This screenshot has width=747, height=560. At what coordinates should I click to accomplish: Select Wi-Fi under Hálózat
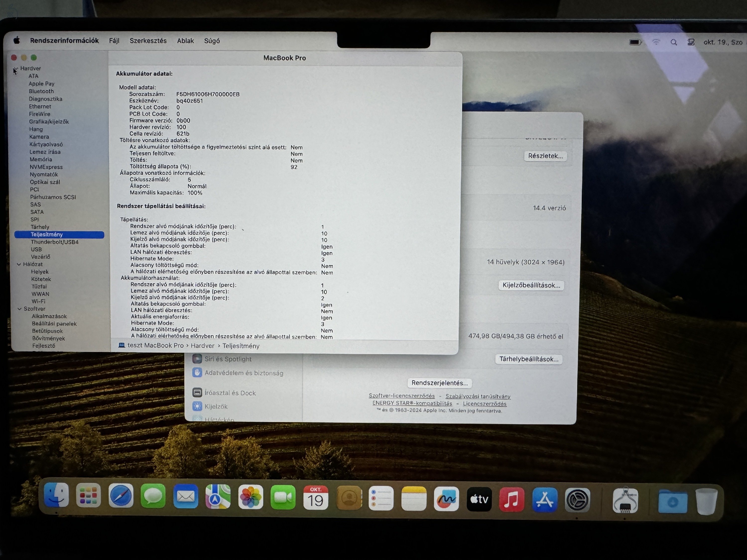(39, 301)
